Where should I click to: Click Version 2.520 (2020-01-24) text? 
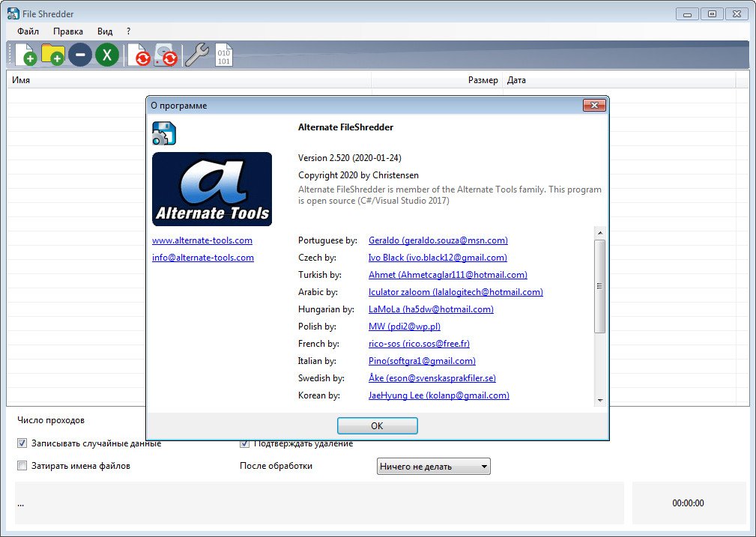pos(350,157)
